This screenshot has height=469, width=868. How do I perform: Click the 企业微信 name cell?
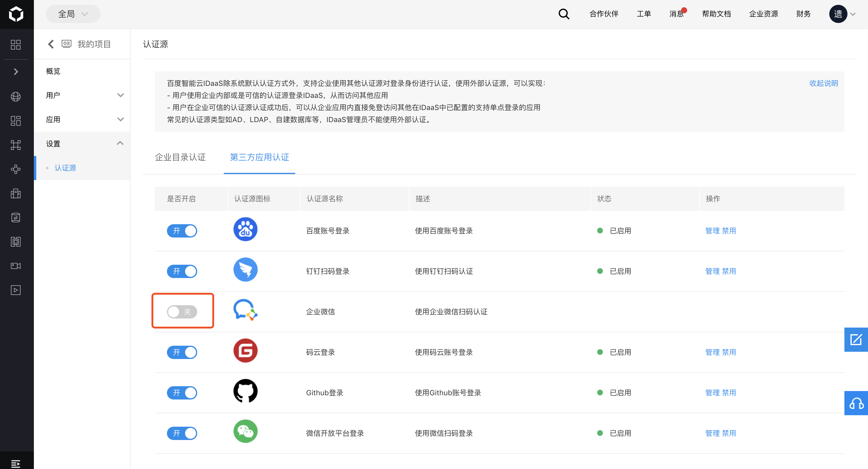point(320,312)
